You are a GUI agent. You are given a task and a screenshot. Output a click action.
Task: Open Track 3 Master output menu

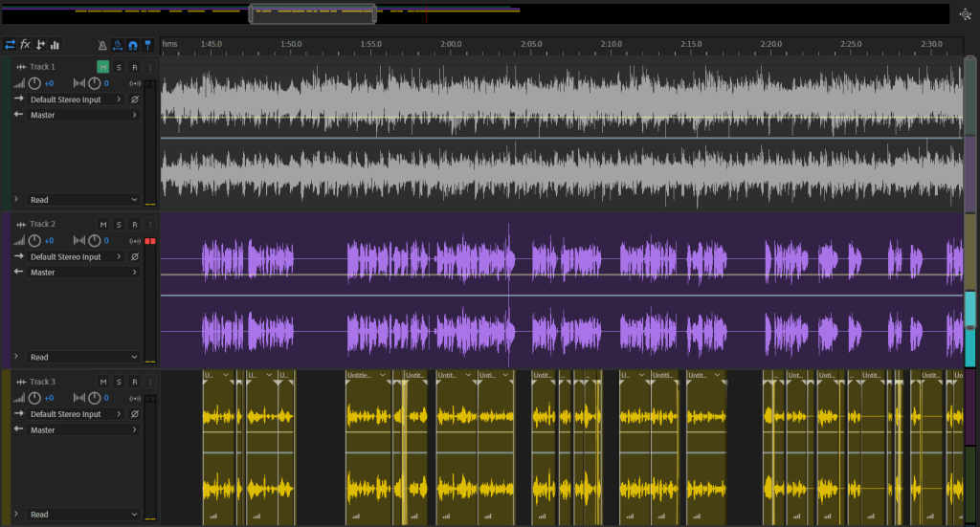click(x=76, y=430)
